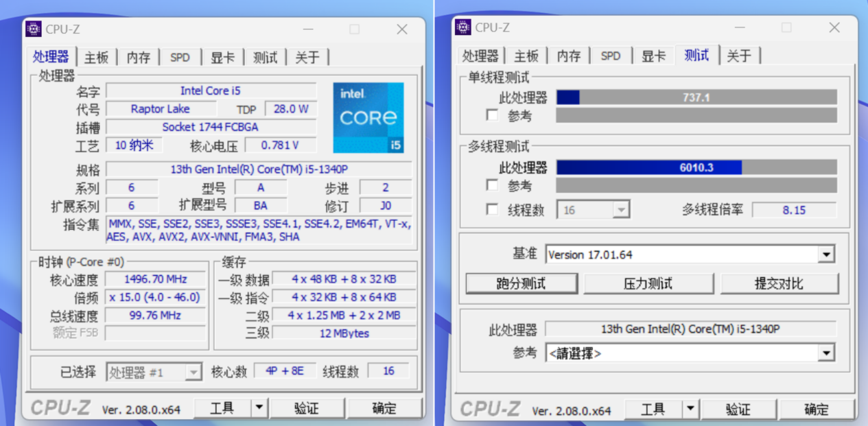The image size is (868, 426).
Task: Click the 多线程倍率 field showing 8.15
Action: point(794,209)
